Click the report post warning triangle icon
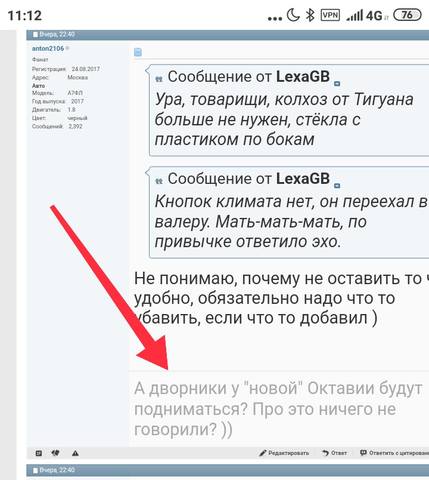 coord(75,453)
